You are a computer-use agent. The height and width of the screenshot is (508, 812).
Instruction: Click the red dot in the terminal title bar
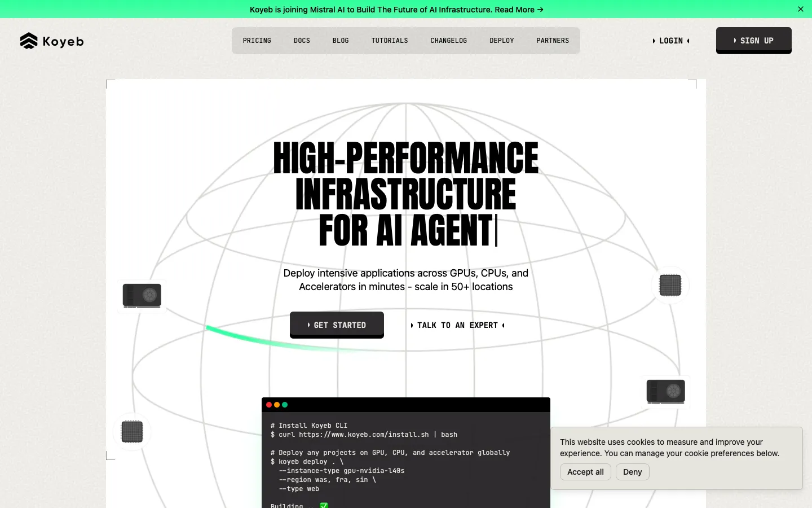tap(269, 405)
